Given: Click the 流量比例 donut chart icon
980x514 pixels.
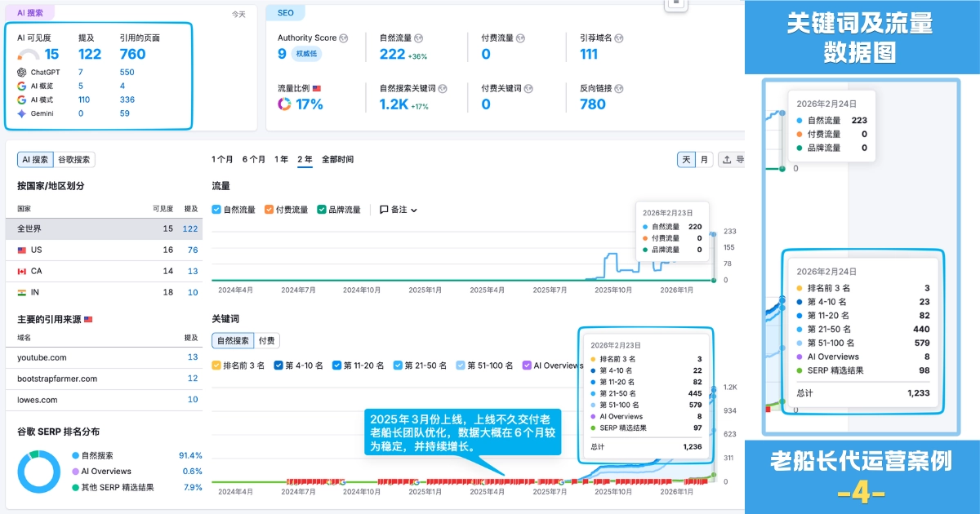Looking at the screenshot, I should [x=284, y=104].
